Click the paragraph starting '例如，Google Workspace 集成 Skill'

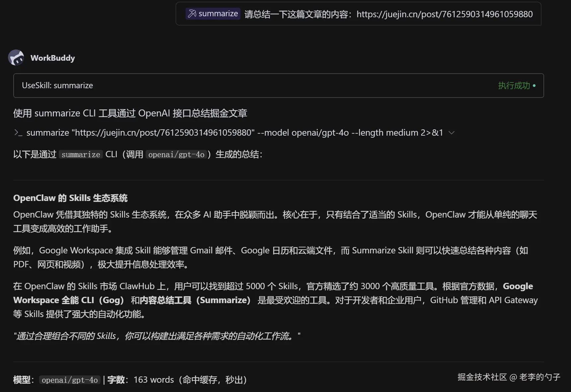270,257
